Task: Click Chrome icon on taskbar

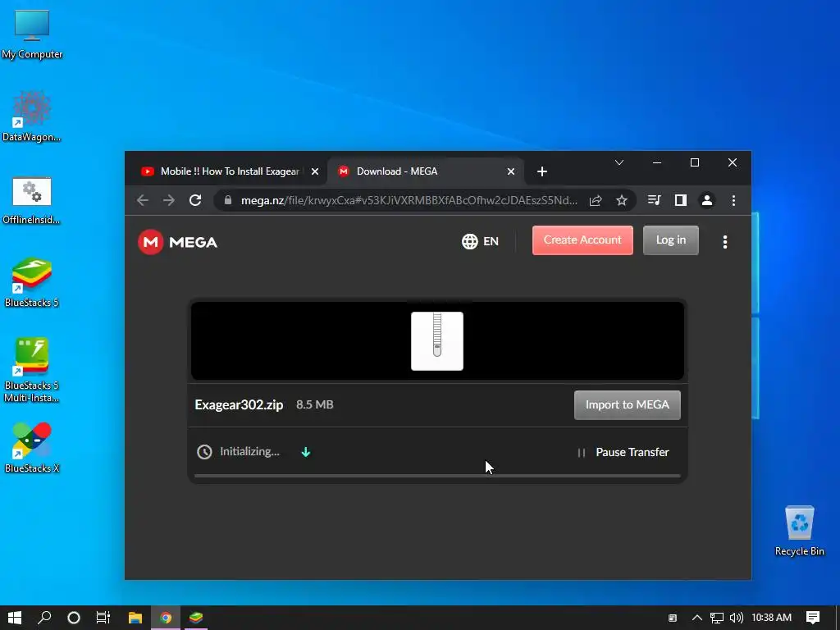Action: click(x=166, y=618)
